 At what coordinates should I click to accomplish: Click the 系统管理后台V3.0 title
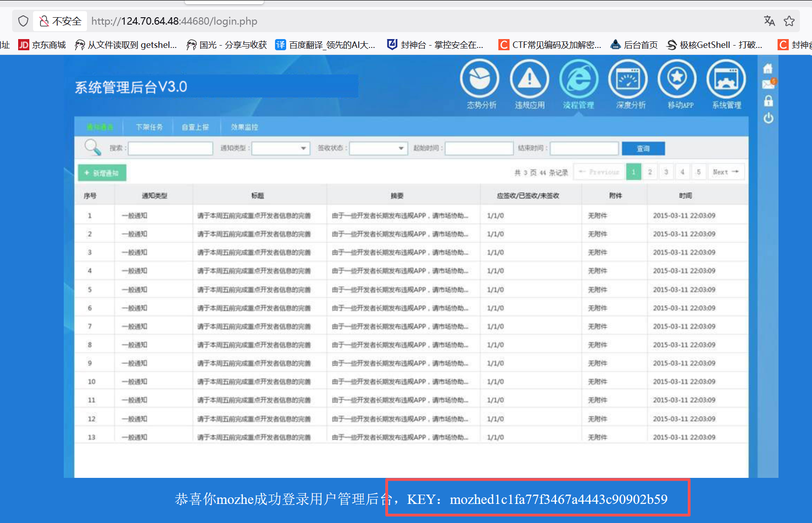point(131,87)
